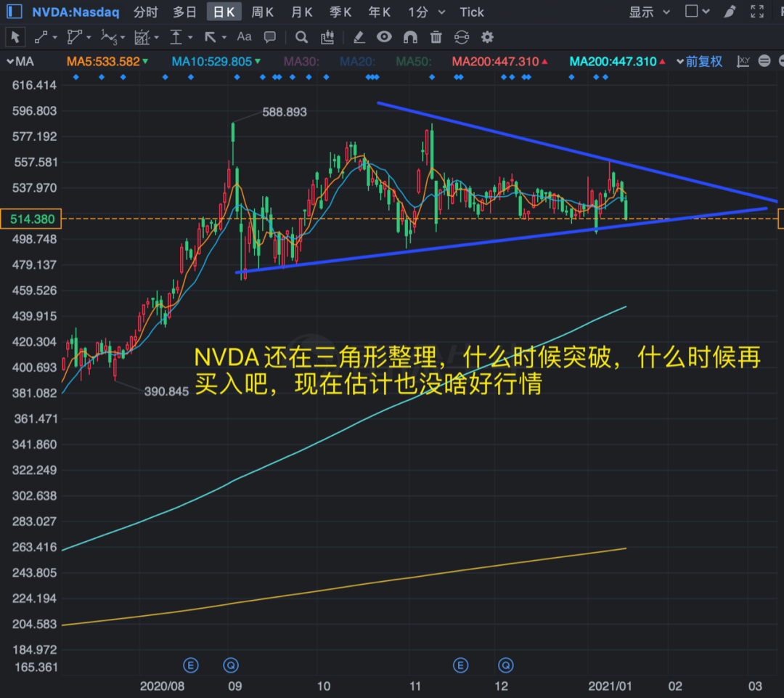Viewport: 784px width, 698px height.
Task: Toggle drawings visibility with eye icon
Action: coord(384,36)
